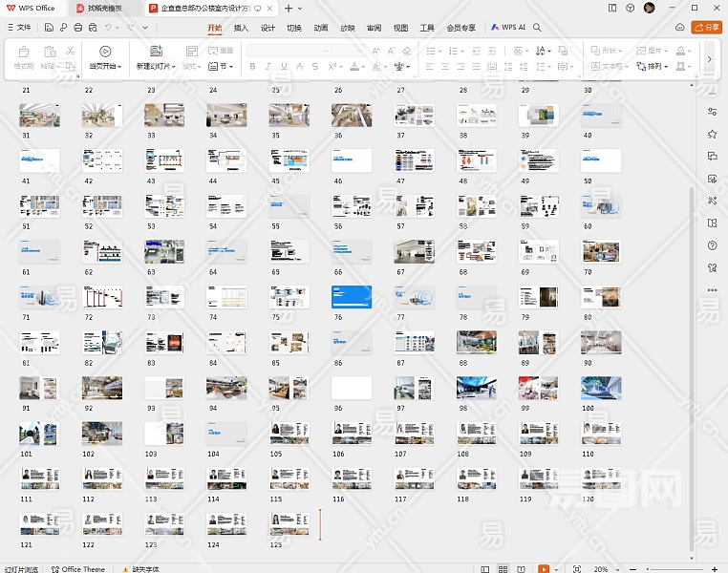Click the search magnifier icon in menu bar

point(538,28)
